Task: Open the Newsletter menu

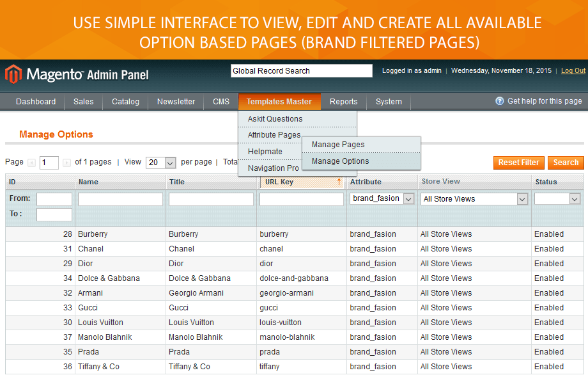Action: [x=176, y=102]
